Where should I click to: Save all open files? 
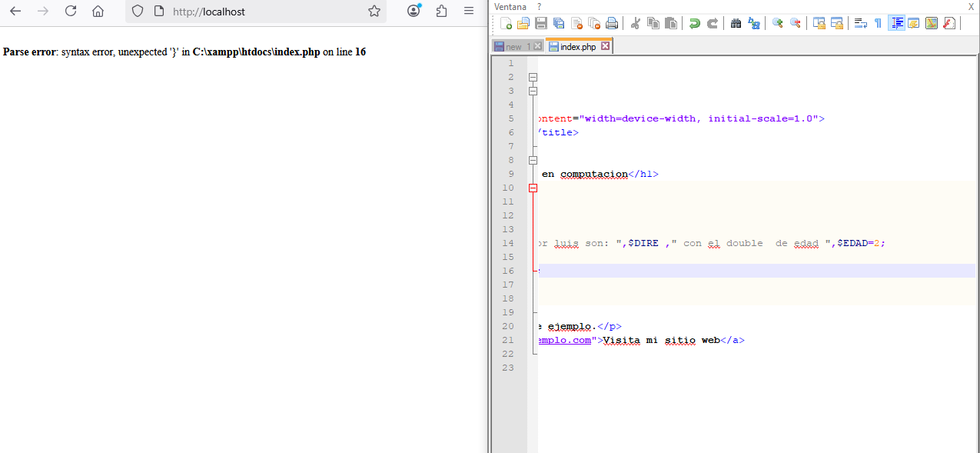[x=559, y=23]
